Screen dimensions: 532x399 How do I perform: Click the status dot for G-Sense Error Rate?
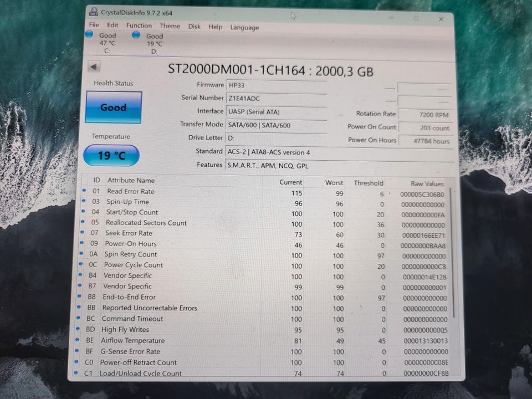click(x=76, y=350)
